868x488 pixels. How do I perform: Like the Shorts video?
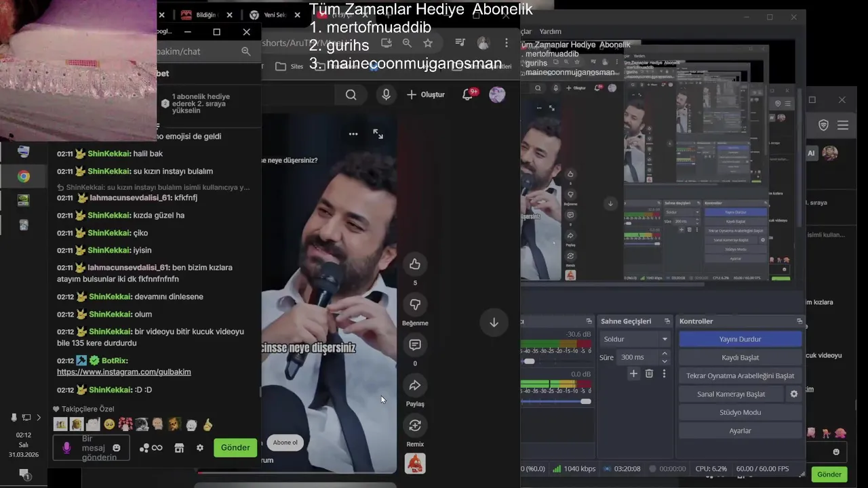415,264
